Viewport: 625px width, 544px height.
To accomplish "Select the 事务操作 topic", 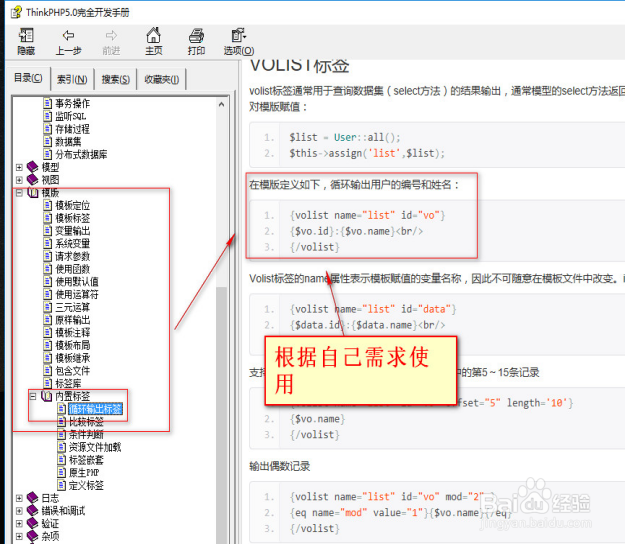I will coord(73,104).
